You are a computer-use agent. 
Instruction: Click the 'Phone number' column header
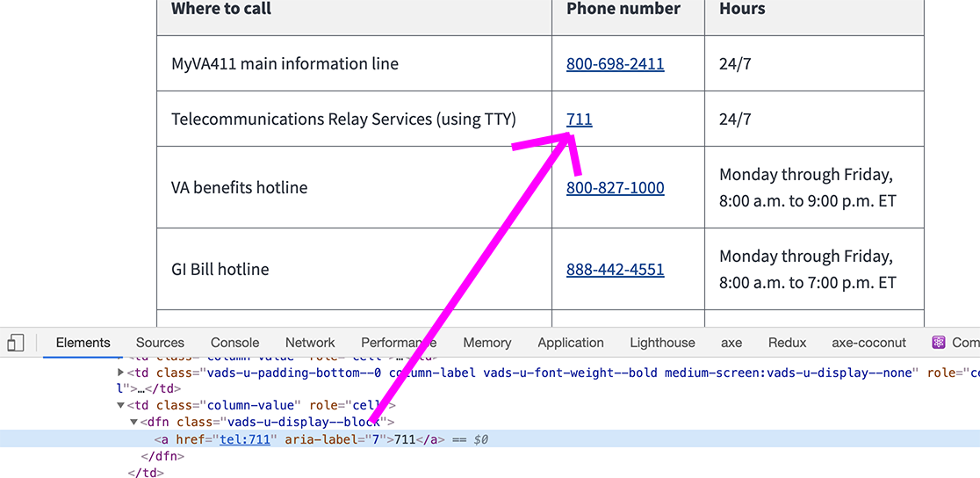(623, 9)
